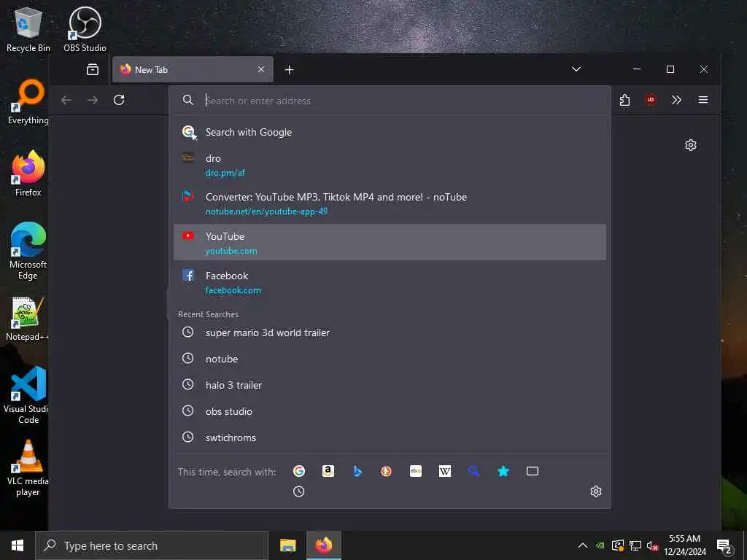The height and width of the screenshot is (560, 747).
Task: Open muted volume icon in system tray
Action: 652,545
